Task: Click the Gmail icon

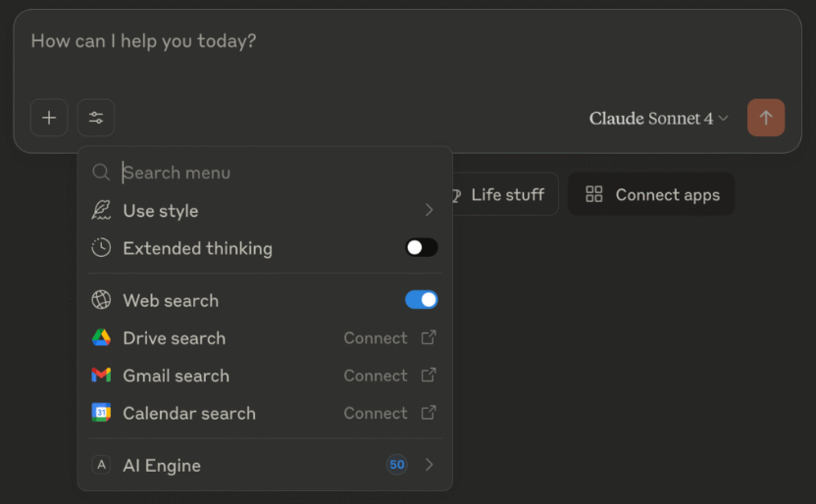Action: (x=101, y=376)
